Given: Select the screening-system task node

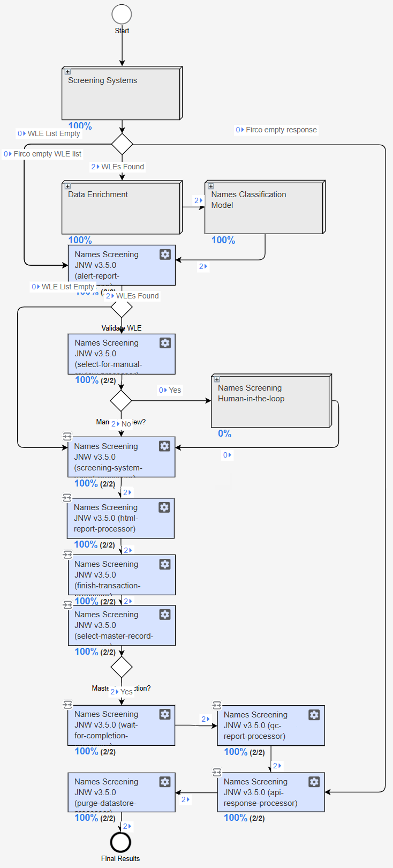Looking at the screenshot, I should [121, 457].
